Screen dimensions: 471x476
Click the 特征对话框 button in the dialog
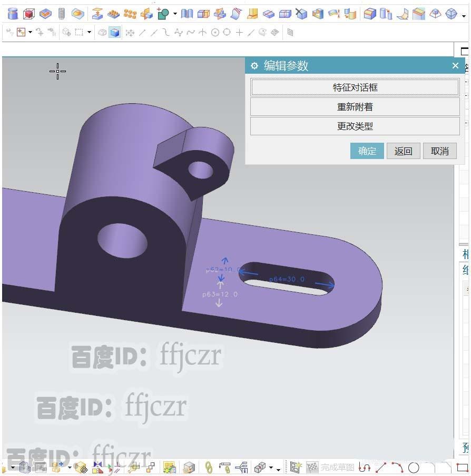[x=355, y=87]
